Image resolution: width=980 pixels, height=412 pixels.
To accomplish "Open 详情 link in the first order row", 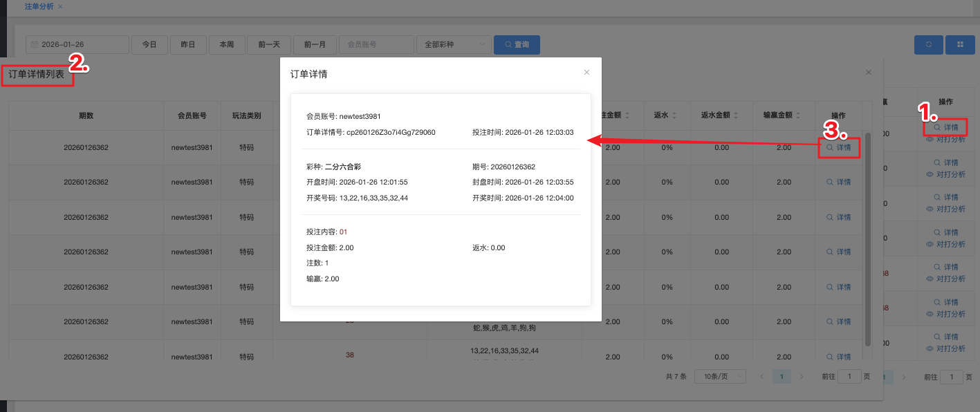I will pos(838,147).
